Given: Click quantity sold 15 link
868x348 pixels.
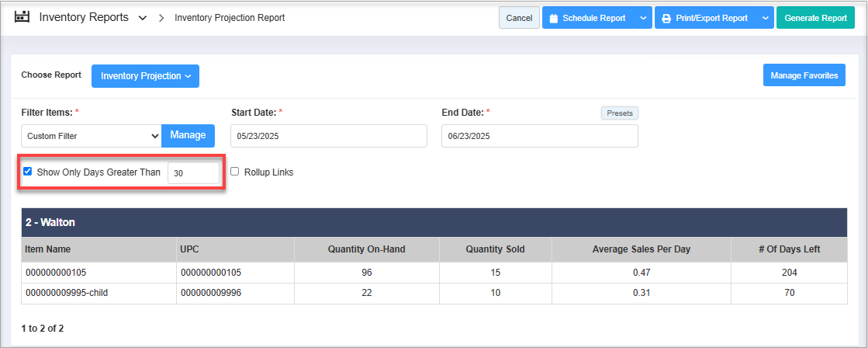Looking at the screenshot, I should (x=495, y=273).
